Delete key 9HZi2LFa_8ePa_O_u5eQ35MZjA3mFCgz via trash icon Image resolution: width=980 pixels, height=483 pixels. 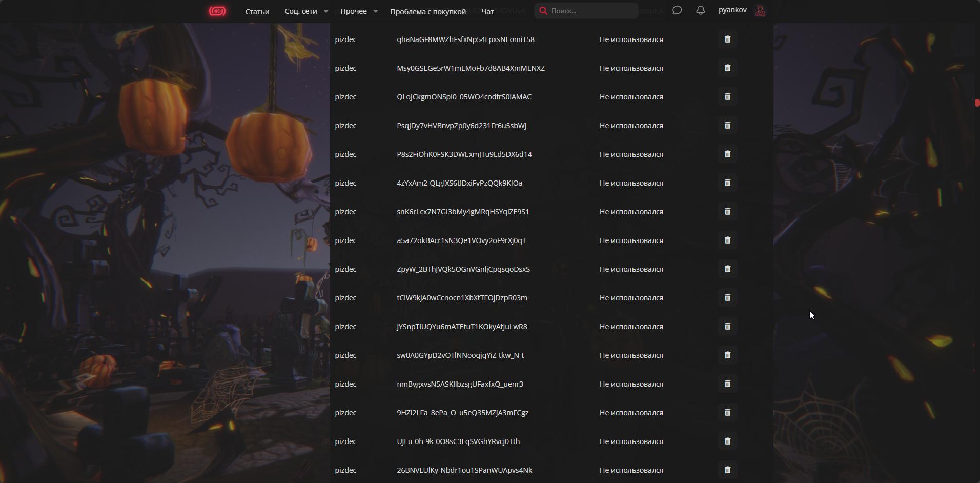(727, 413)
